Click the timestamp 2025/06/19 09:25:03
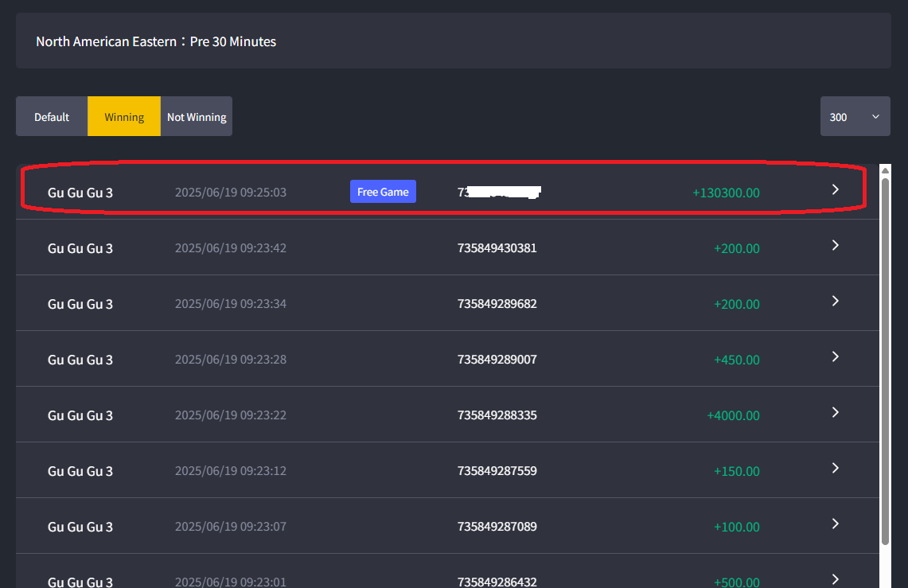908x588 pixels. point(231,192)
